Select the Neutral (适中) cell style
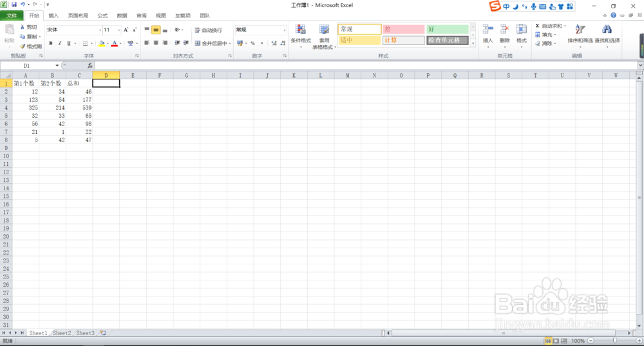 pos(359,40)
